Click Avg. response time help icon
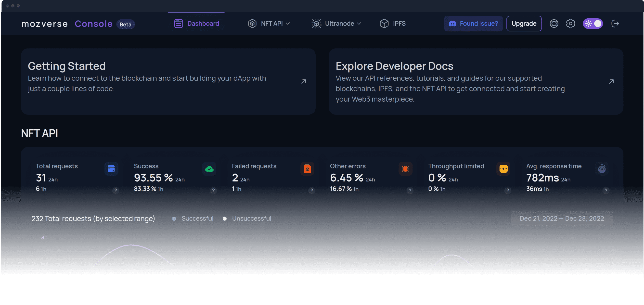This screenshot has height=305, width=644. 606,190
